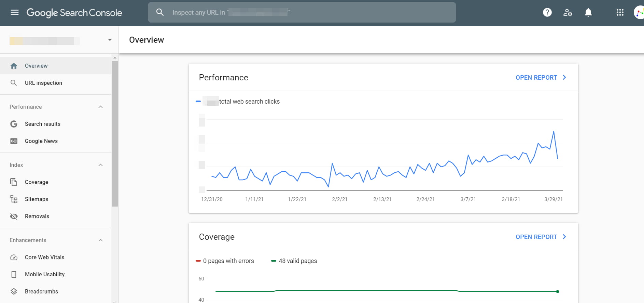Open the notifications bell
644x303 pixels.
pos(588,13)
